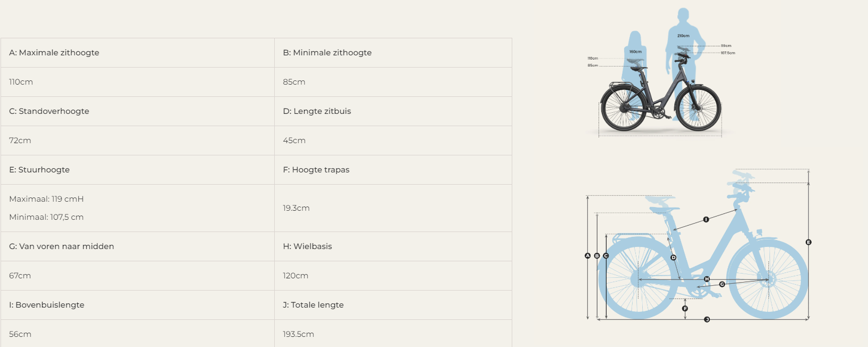The width and height of the screenshot is (868, 347).
Task: Click the 'H: Wielbasis' header cell
Action: (x=393, y=246)
